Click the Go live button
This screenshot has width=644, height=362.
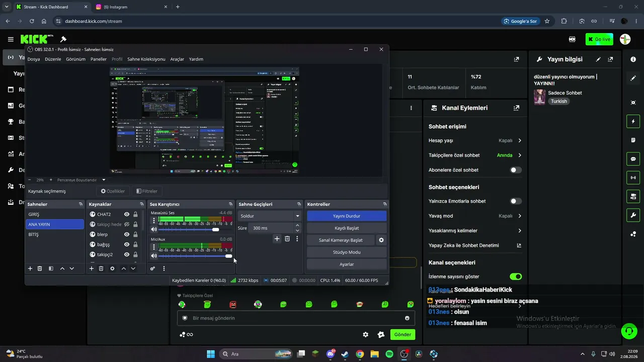pos(599,39)
